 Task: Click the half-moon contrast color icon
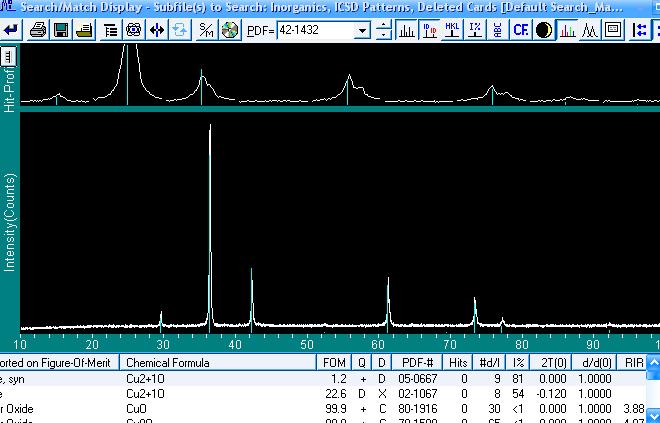click(x=544, y=30)
